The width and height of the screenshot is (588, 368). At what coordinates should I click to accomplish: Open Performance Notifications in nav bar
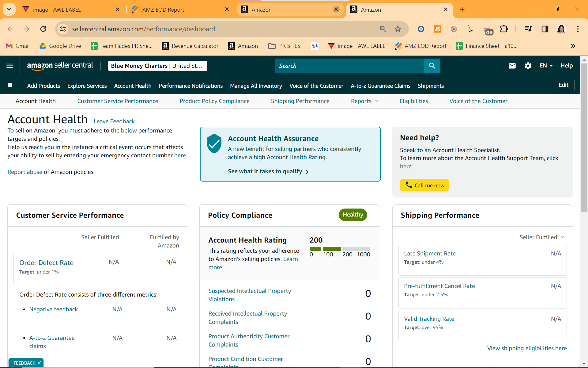[x=190, y=86]
